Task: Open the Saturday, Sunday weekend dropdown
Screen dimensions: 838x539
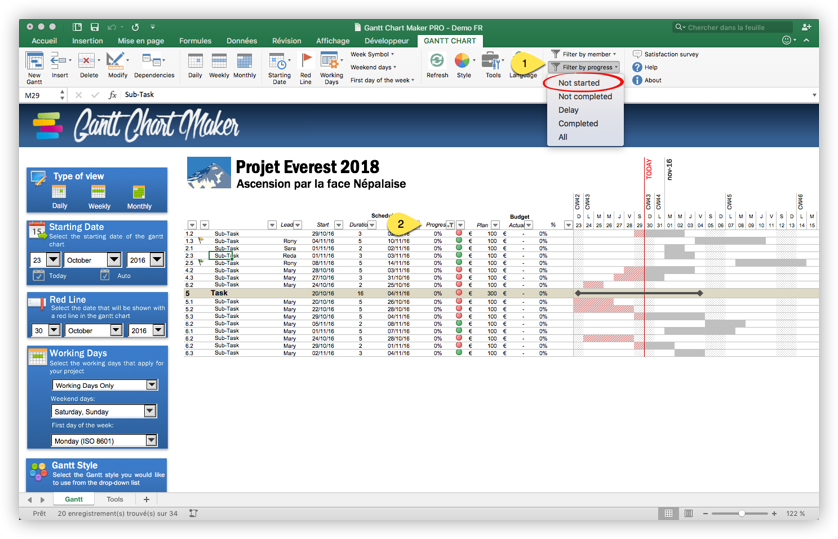Action: coord(150,411)
